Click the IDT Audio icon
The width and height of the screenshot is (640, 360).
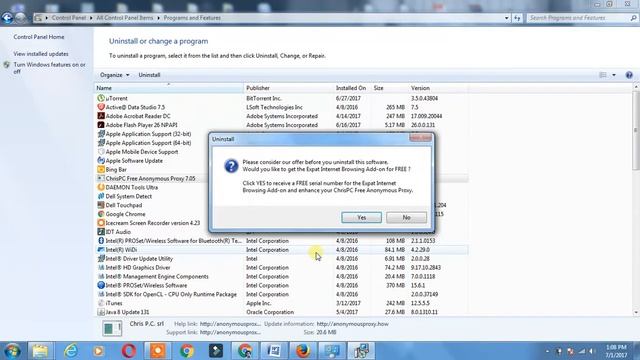click(101, 232)
